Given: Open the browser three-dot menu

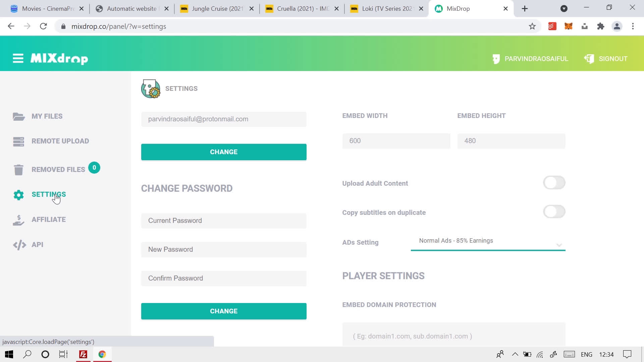Looking at the screenshot, I should point(633,26).
